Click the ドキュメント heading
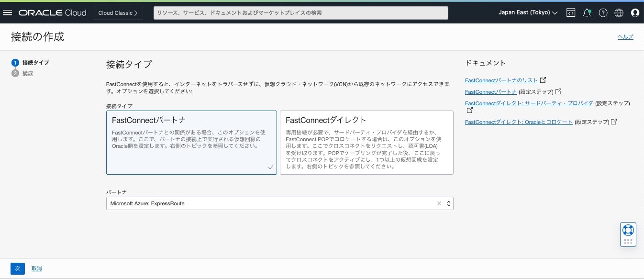Screen dimensions: 644x279 (x=485, y=63)
